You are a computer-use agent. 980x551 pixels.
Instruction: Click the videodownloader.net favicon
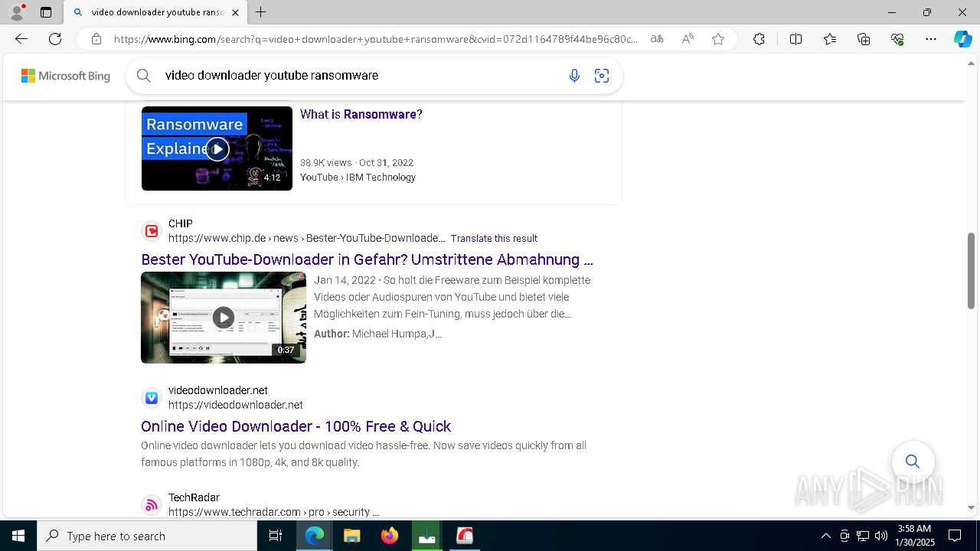coord(152,398)
